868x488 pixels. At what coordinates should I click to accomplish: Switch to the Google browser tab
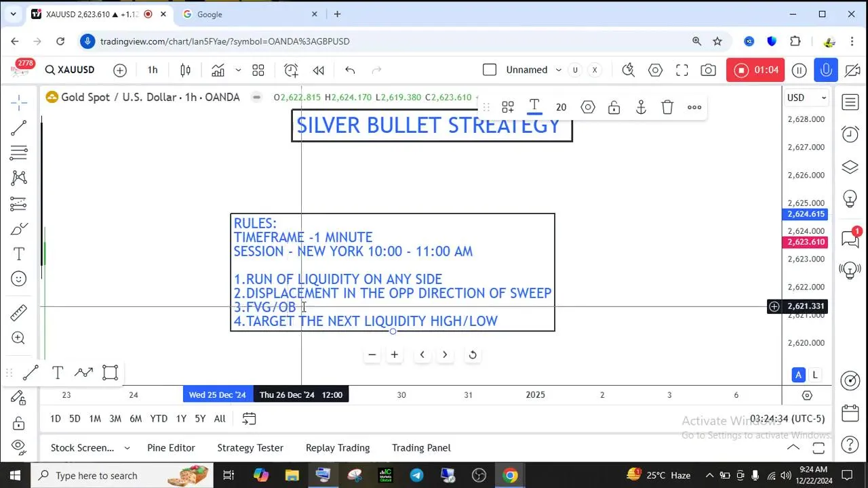(248, 14)
